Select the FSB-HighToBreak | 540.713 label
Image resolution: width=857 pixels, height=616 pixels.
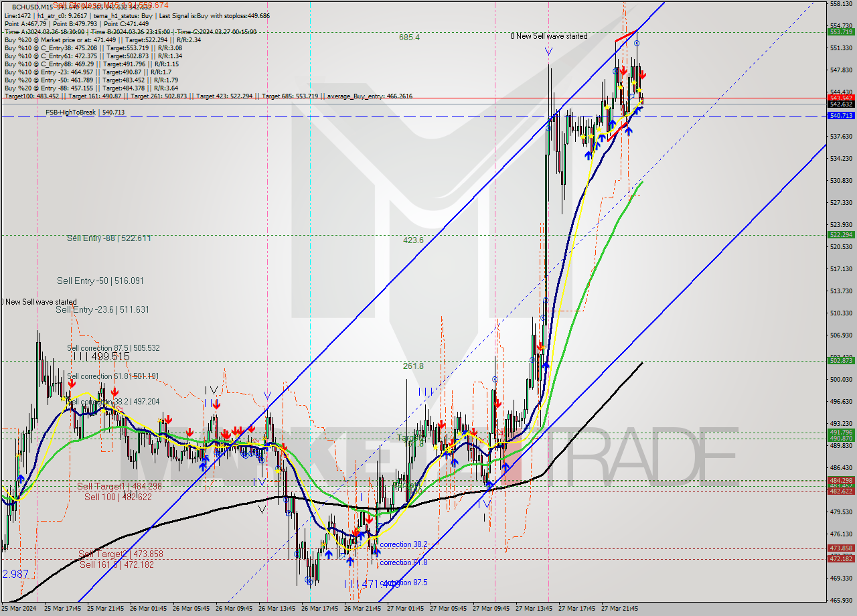coord(85,112)
